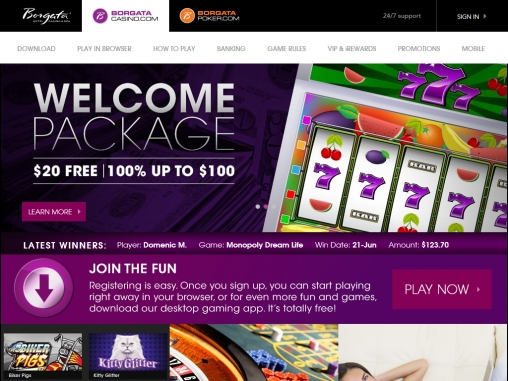Click the orange Borgata Poker B icon
Screen dimensions: 508x381
pos(187,16)
